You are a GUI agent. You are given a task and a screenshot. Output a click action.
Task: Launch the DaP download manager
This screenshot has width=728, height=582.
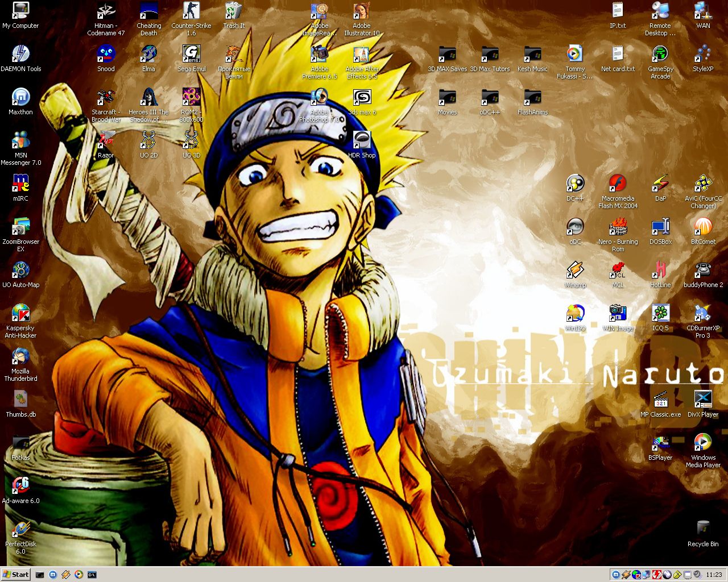[x=660, y=188]
